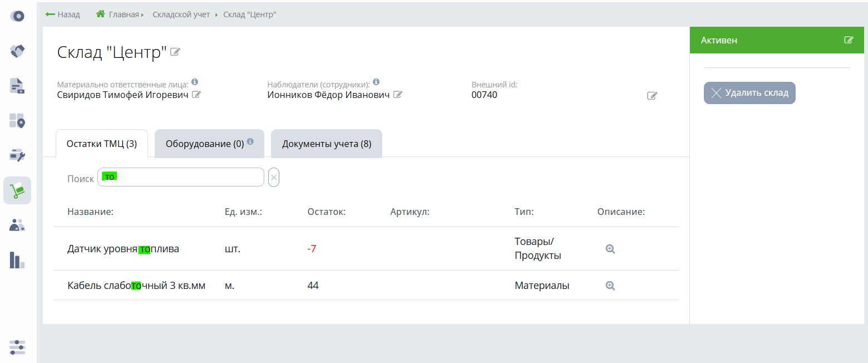View description of Кабель слаботочный item
This screenshot has height=363, width=868.
610,286
